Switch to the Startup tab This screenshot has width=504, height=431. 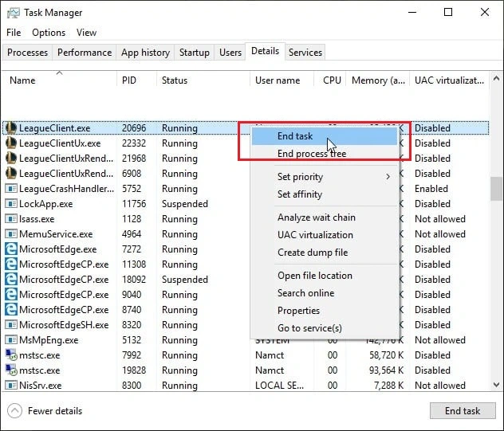pyautogui.click(x=194, y=53)
